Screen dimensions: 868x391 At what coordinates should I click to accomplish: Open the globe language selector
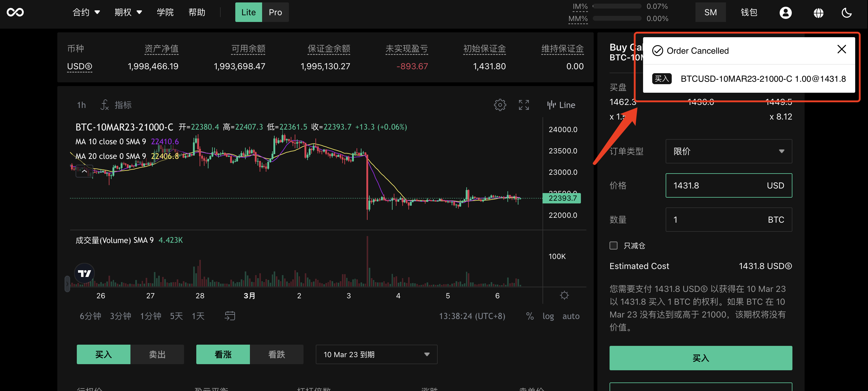[x=818, y=13]
